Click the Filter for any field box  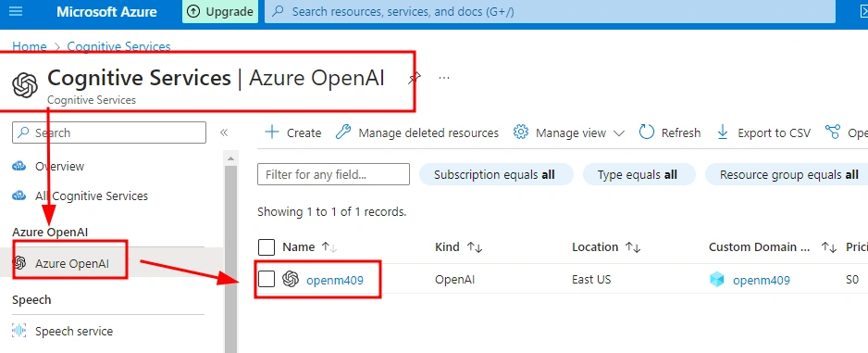(333, 174)
